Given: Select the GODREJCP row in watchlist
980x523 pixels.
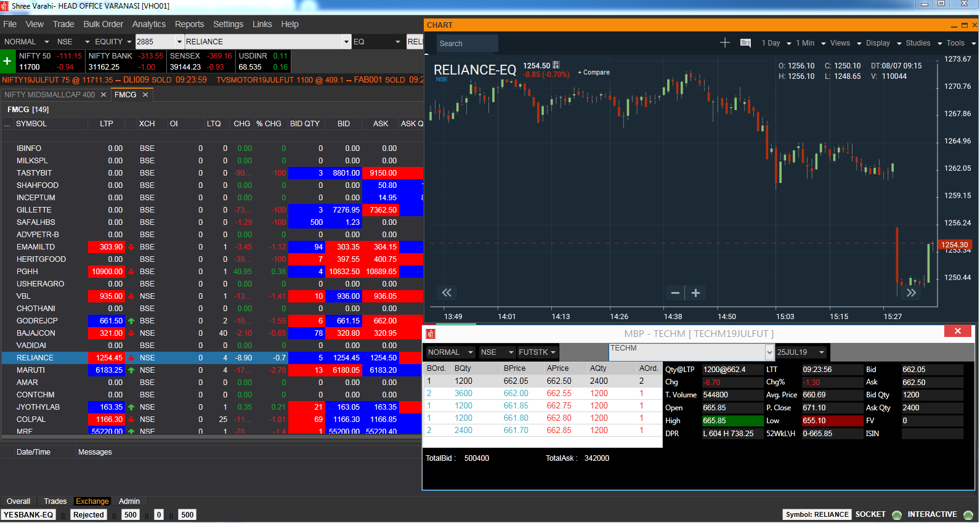Looking at the screenshot, I should 212,321.
